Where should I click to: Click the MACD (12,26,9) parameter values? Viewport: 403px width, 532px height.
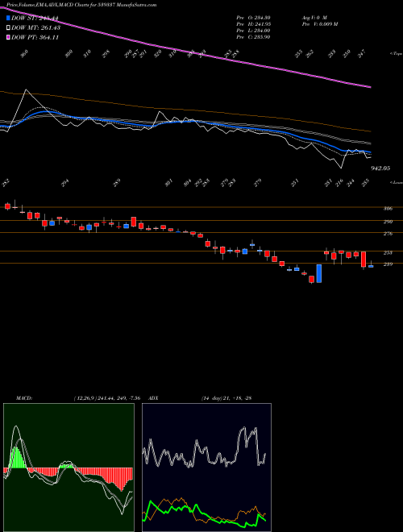pos(107,398)
